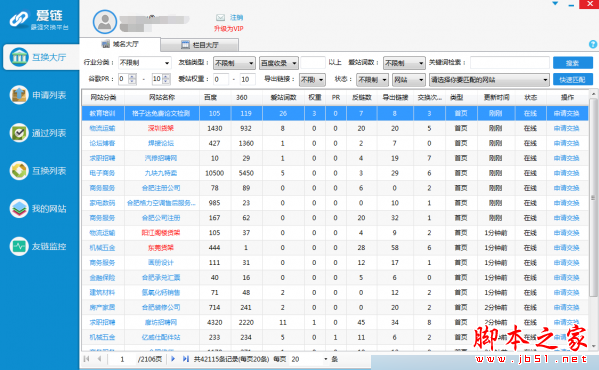The width and height of the screenshot is (599, 370).
Task: Open the title bar dropdown arrow menu
Action: point(555,4)
